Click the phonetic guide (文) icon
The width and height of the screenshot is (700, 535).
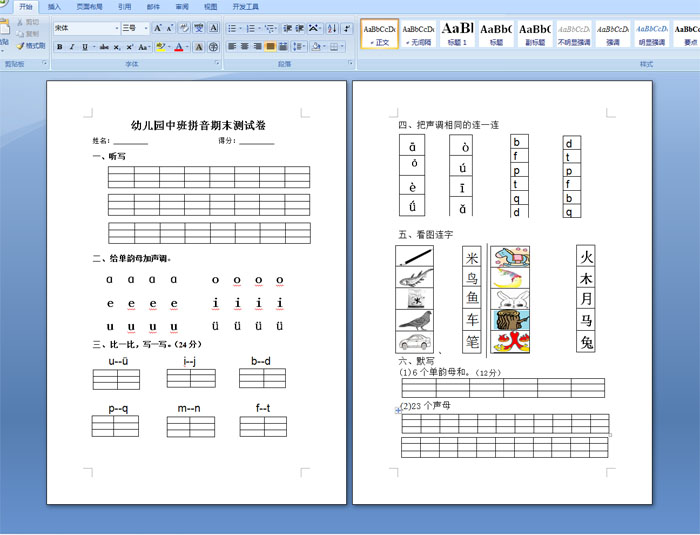click(199, 28)
